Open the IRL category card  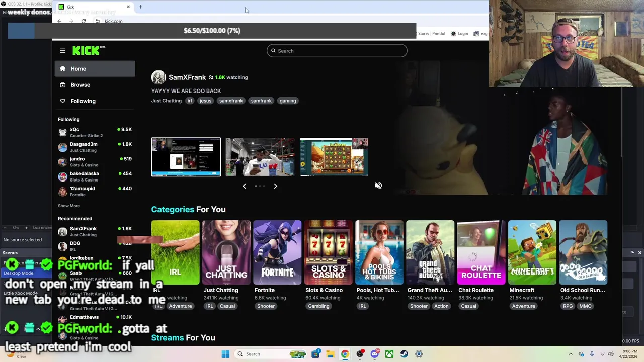(x=175, y=252)
